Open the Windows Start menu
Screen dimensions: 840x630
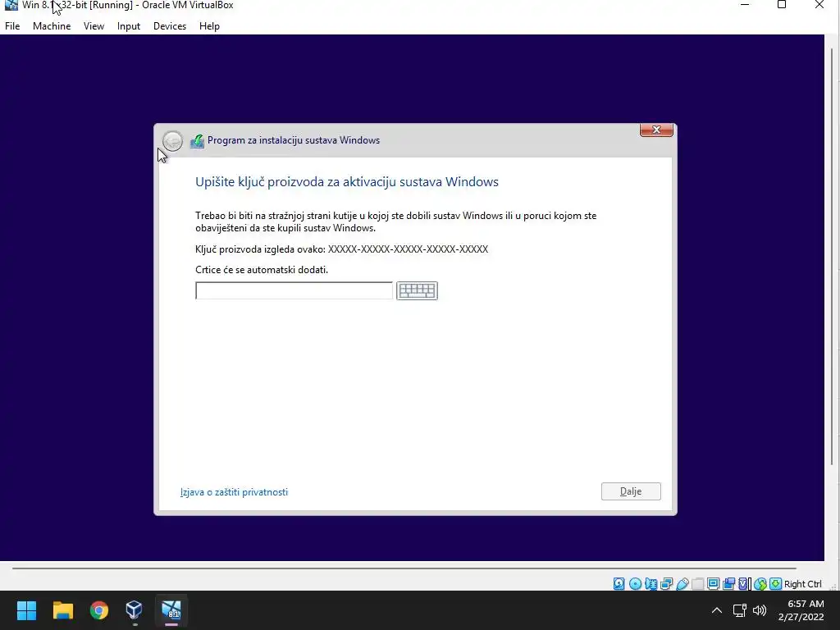click(26, 610)
